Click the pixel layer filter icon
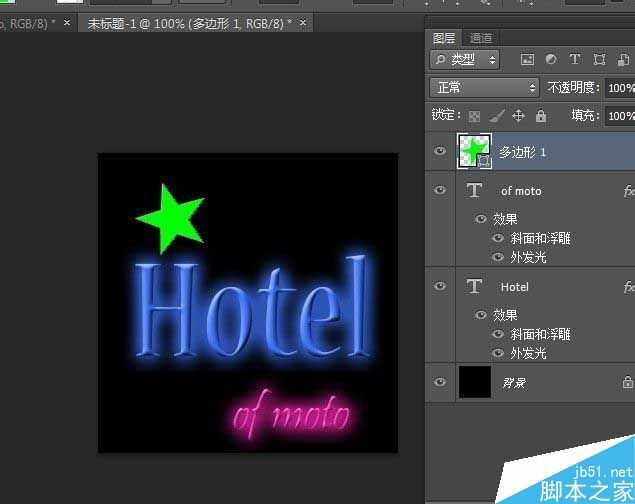 [527, 60]
